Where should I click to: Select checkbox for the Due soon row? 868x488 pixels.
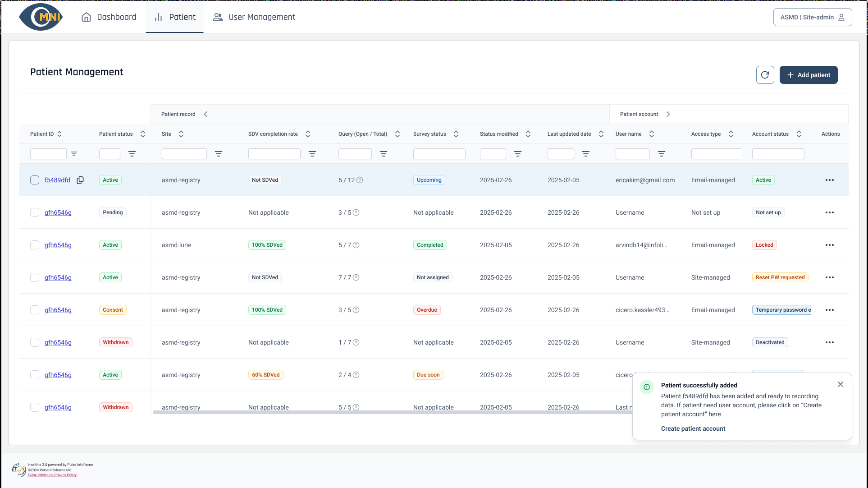35,375
